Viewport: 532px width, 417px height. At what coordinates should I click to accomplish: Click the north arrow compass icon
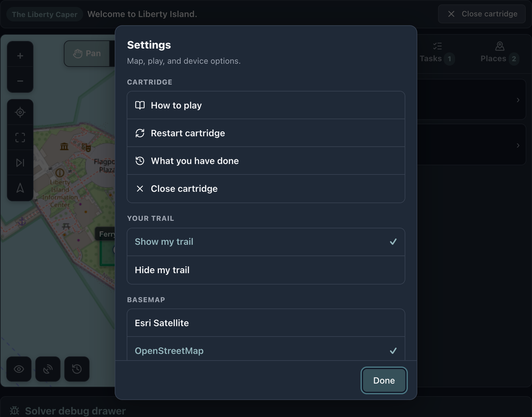point(20,188)
